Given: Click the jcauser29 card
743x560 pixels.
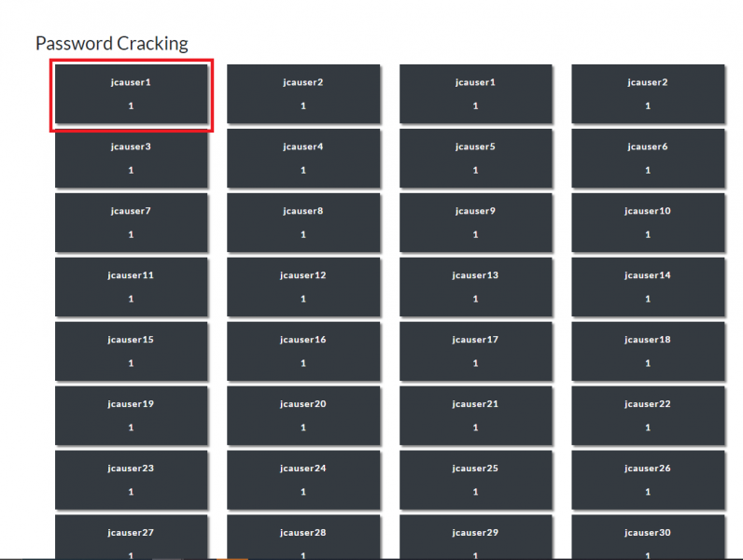Looking at the screenshot, I should (x=476, y=538).
